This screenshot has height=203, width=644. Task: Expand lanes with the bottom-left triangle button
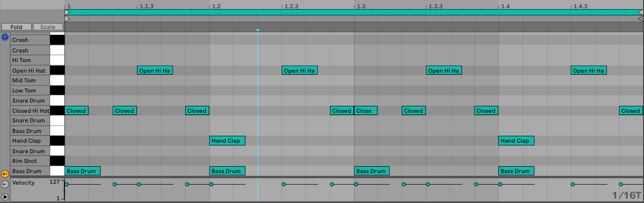point(5,197)
